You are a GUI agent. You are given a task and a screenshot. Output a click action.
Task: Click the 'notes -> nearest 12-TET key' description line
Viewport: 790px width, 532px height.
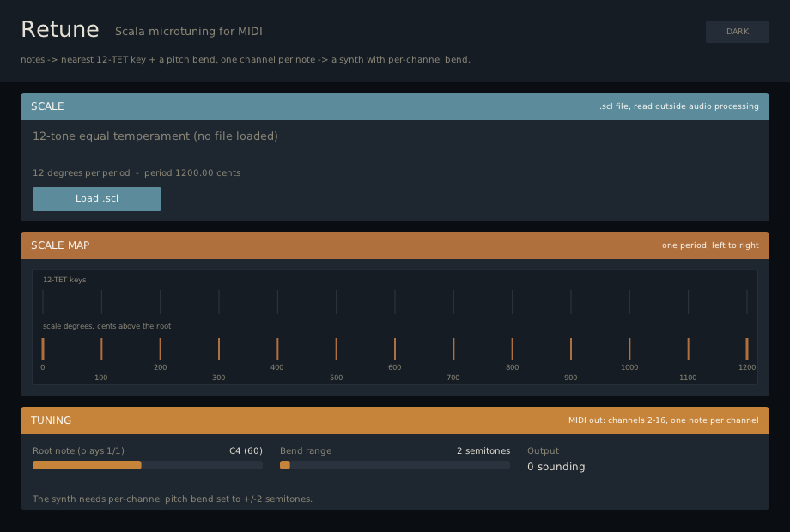[246, 59]
